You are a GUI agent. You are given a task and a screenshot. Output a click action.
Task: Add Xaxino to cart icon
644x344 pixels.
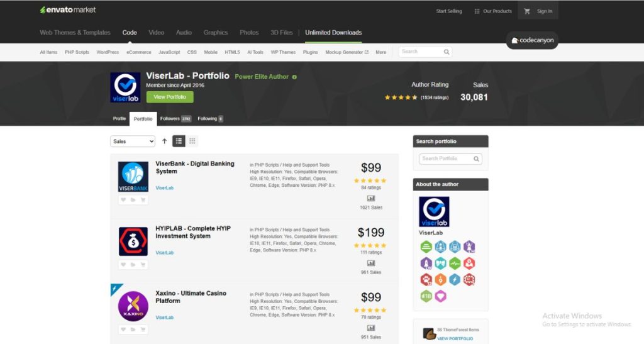coord(143,330)
